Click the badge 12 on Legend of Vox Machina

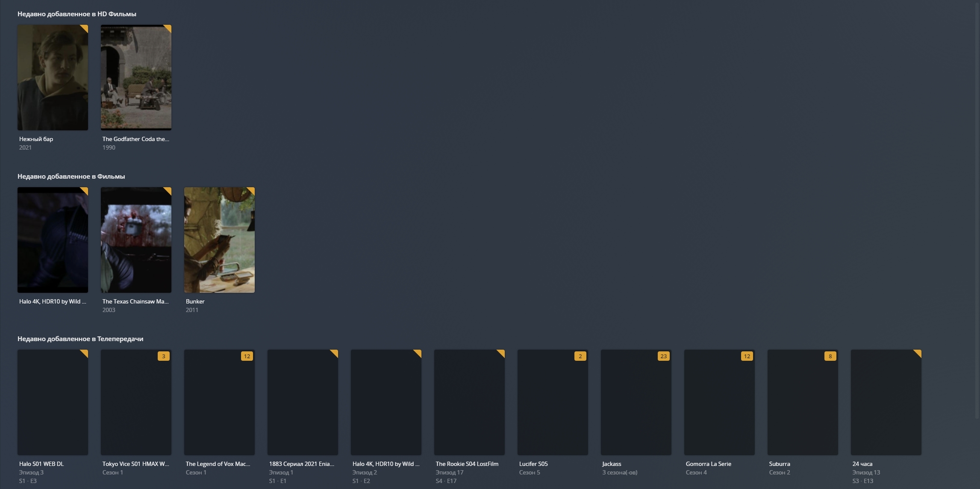click(247, 356)
